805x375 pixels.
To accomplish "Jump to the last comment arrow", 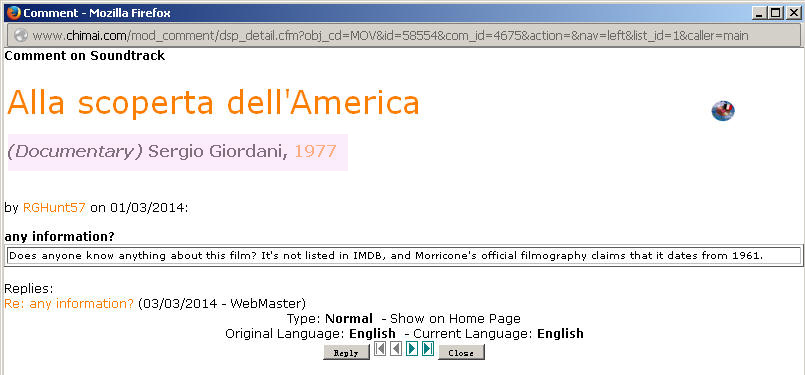I will [428, 349].
